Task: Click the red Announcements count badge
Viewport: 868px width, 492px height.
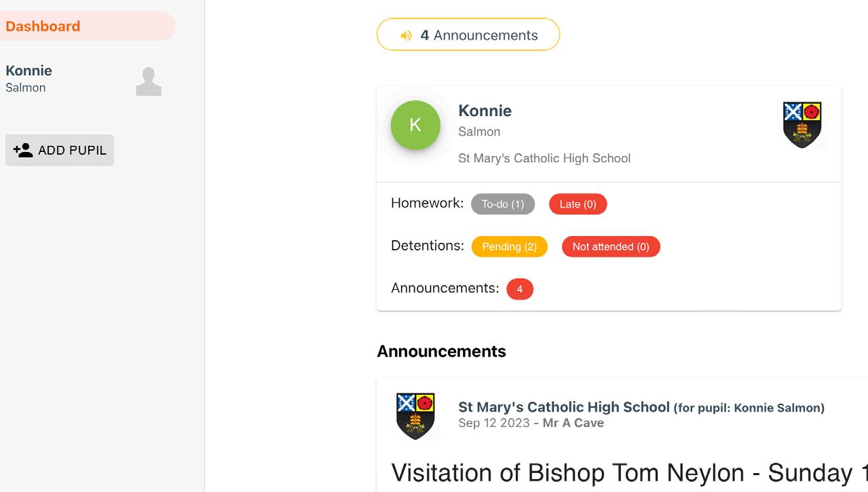Action: click(520, 289)
